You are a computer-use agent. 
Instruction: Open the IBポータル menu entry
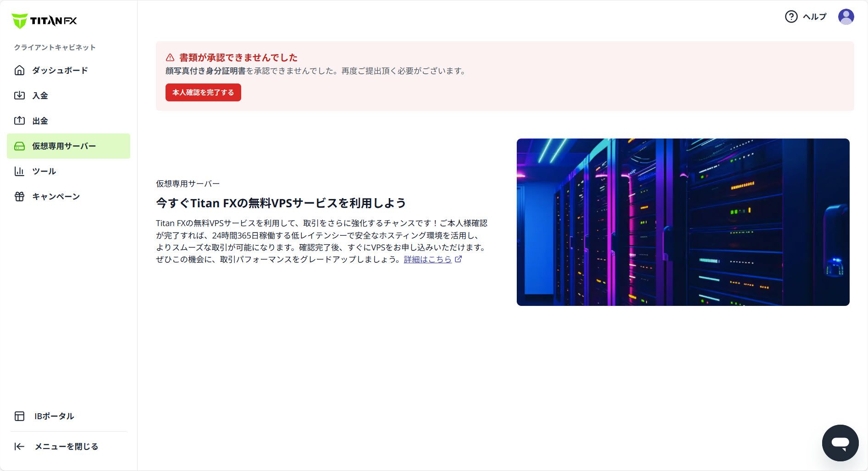click(x=54, y=416)
